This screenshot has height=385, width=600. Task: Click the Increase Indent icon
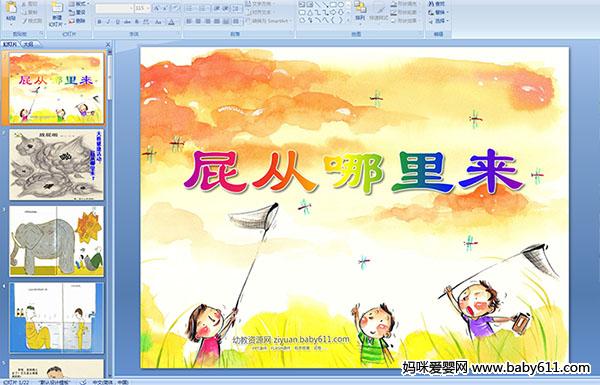[x=226, y=8]
